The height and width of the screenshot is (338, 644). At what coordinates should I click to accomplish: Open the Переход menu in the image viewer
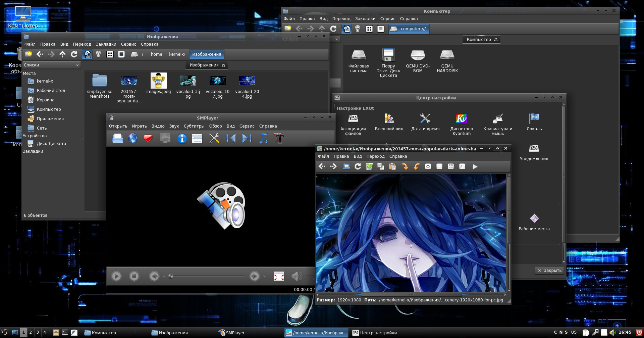(375, 156)
